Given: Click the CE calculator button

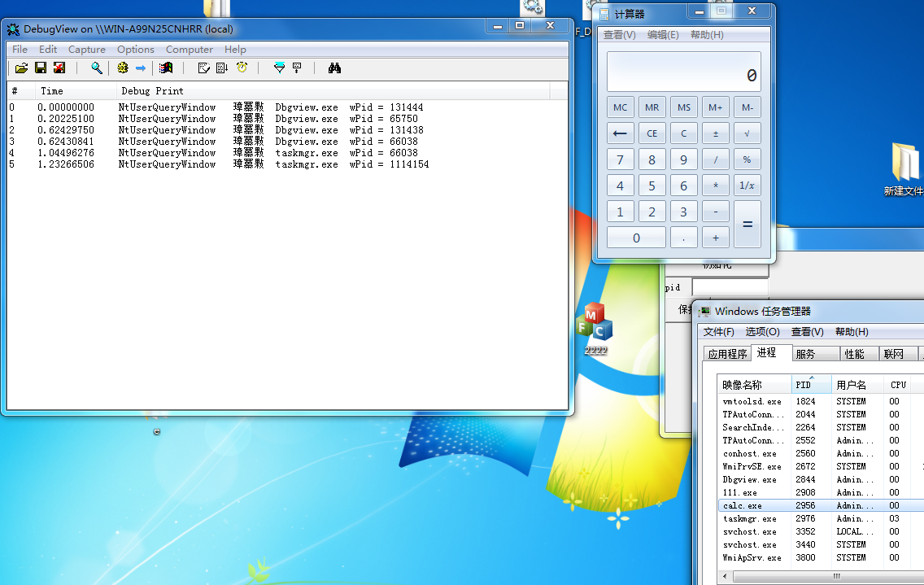Looking at the screenshot, I should (652, 133).
